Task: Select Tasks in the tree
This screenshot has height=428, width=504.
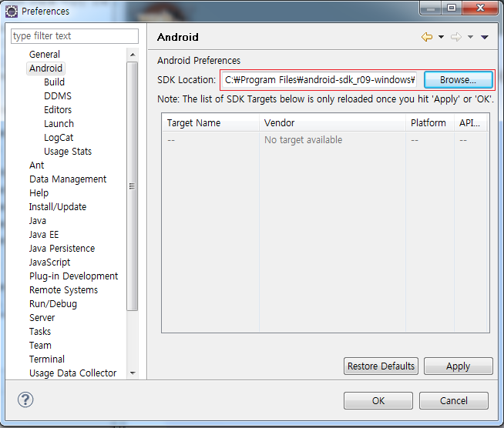Action: [x=40, y=331]
